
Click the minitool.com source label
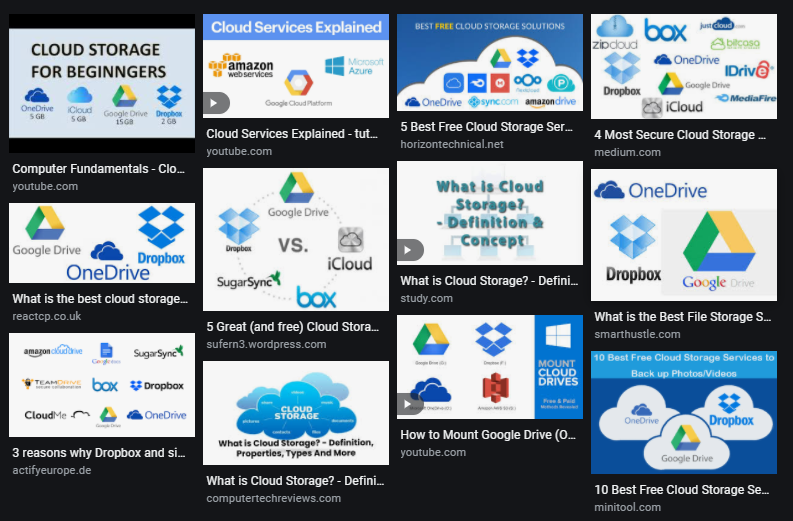628,508
